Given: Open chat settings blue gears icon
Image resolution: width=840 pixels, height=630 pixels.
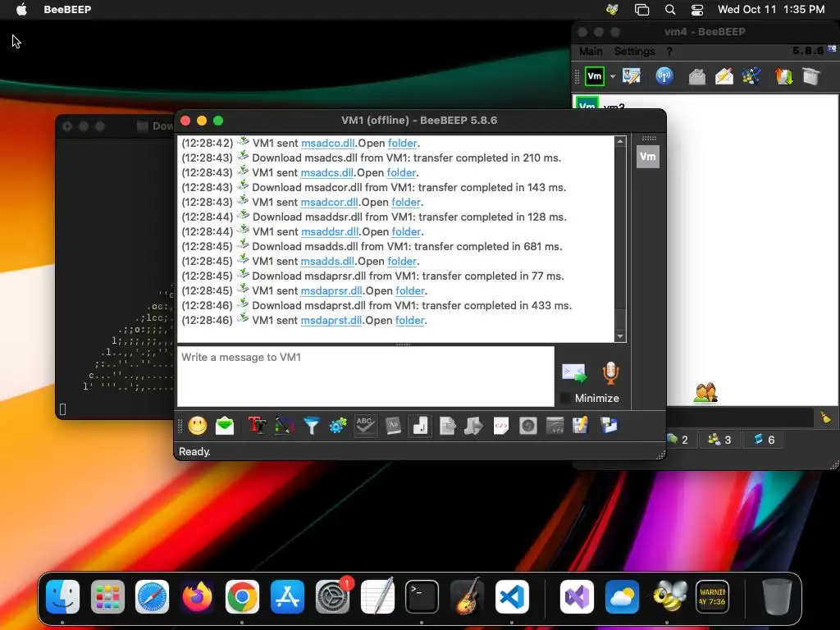Looking at the screenshot, I should pos(338,426).
